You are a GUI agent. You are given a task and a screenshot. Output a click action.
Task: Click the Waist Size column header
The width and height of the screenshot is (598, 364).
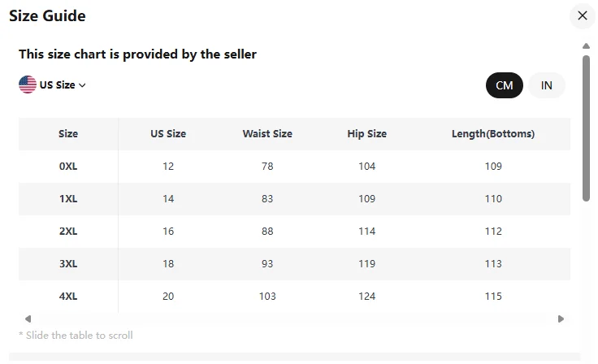point(267,133)
